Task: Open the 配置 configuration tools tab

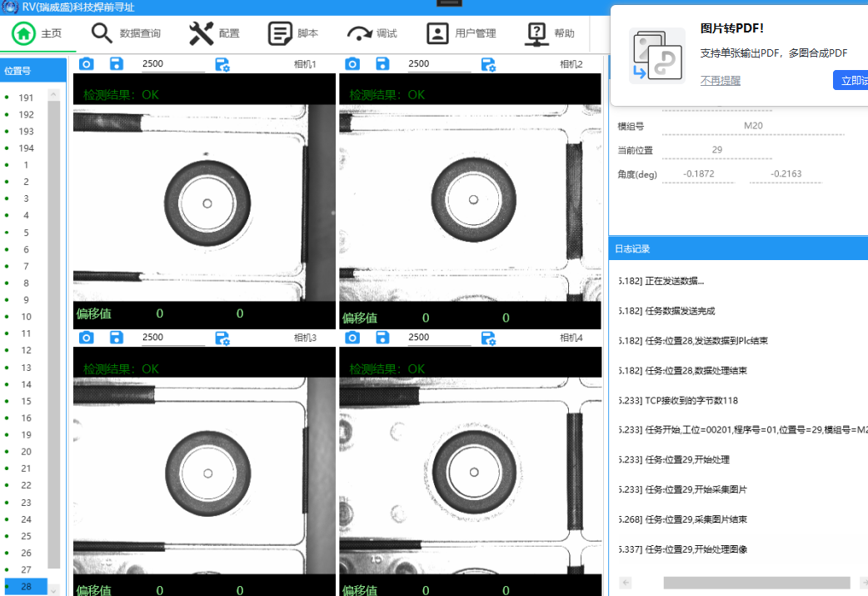Action: (214, 33)
